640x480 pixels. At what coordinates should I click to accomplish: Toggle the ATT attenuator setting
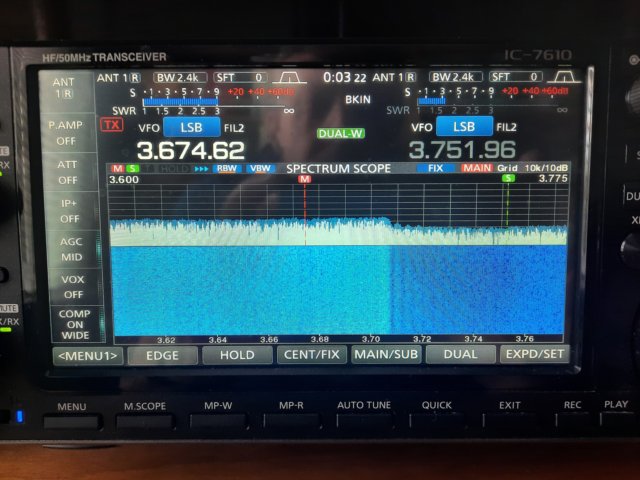[x=67, y=172]
